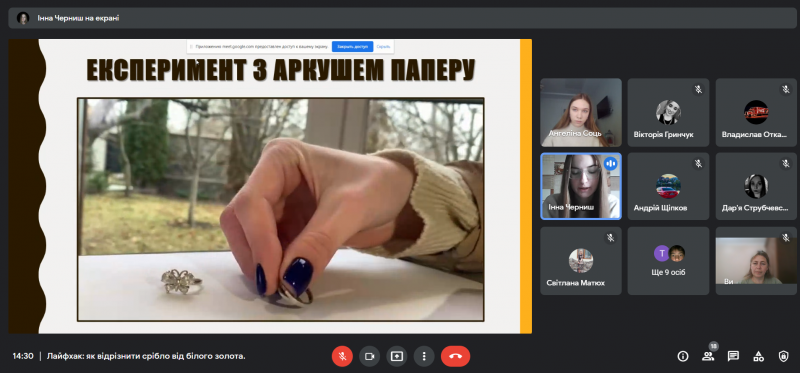Click the present screen icon

point(397,356)
